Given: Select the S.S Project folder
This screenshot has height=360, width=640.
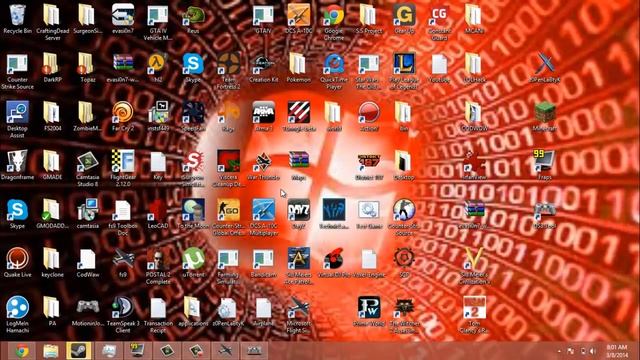Looking at the screenshot, I should click(369, 19).
